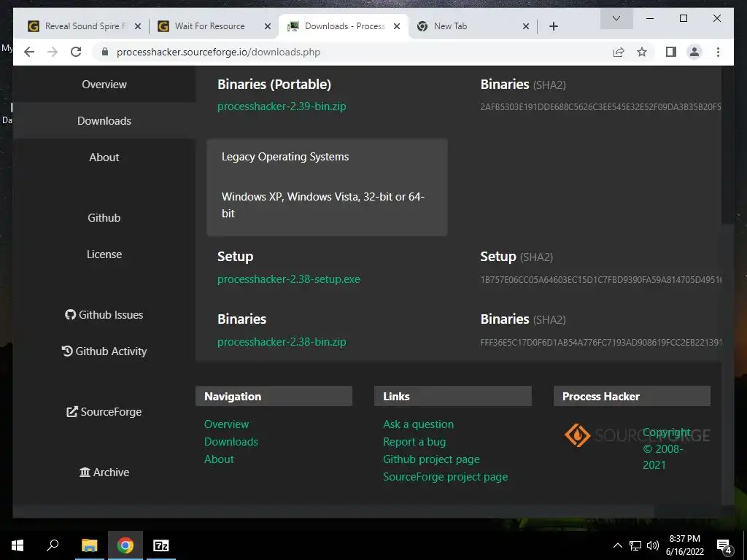The image size is (747, 560).
Task: Open the Archive sidebar link
Action: click(x=104, y=472)
